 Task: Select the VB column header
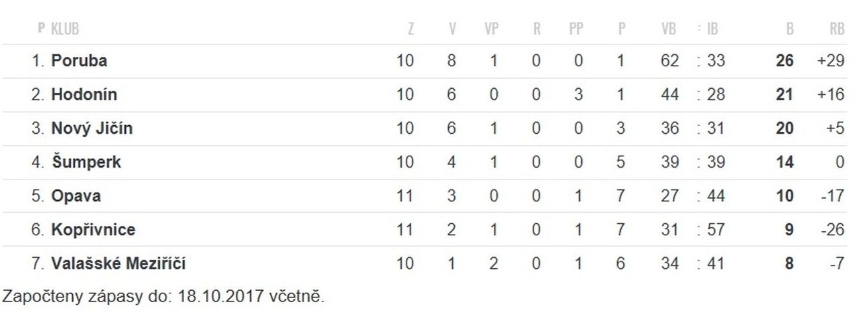click(669, 28)
